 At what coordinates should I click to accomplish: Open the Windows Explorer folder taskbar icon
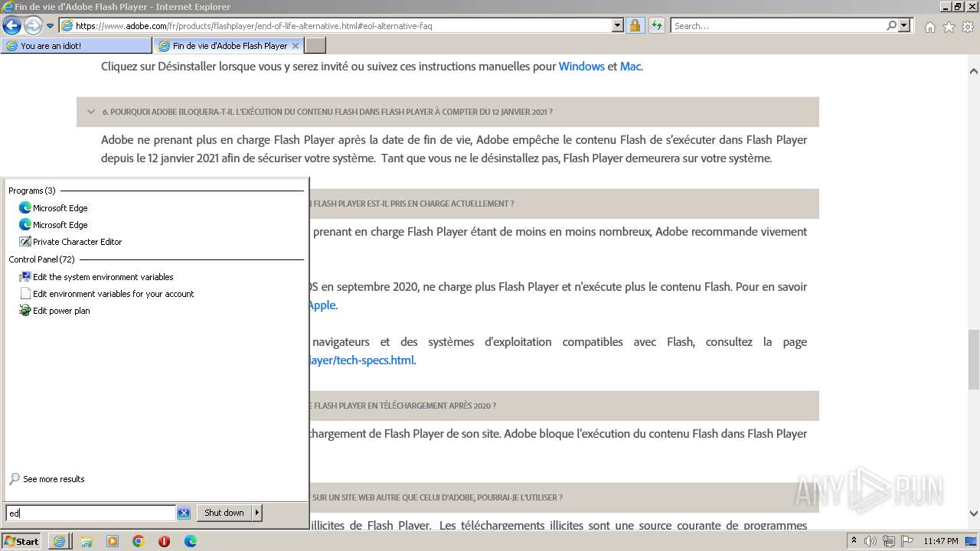86,541
